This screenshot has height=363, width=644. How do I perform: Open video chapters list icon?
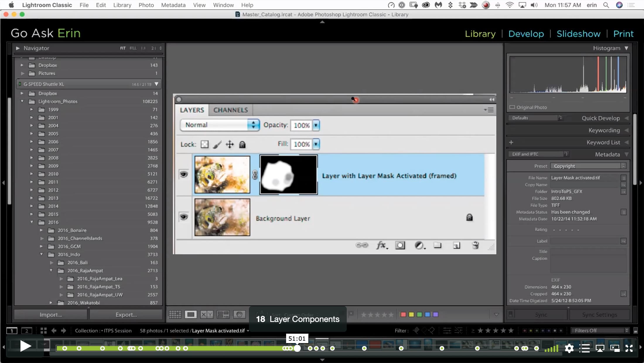[584, 348]
